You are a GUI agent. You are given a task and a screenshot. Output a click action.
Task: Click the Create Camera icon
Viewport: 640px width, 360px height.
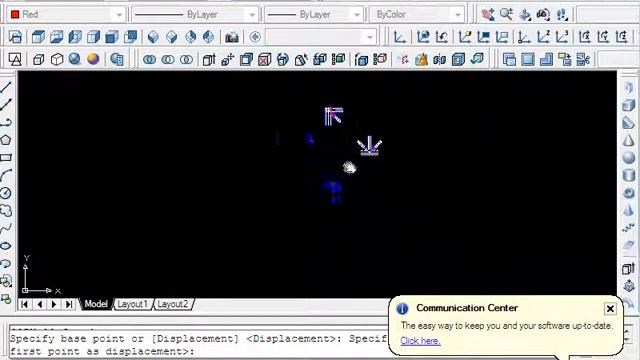232,37
